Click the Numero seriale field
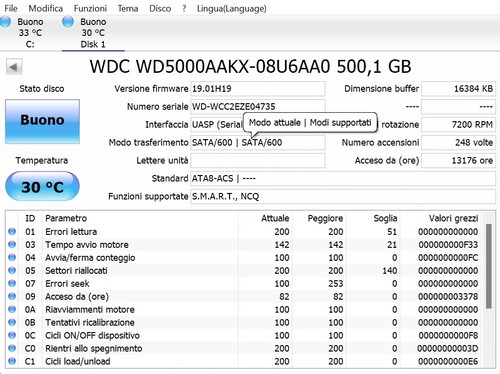 (x=258, y=107)
